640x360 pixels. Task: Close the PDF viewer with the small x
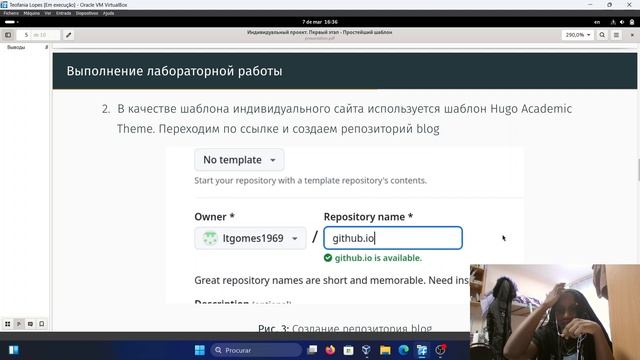632,35
